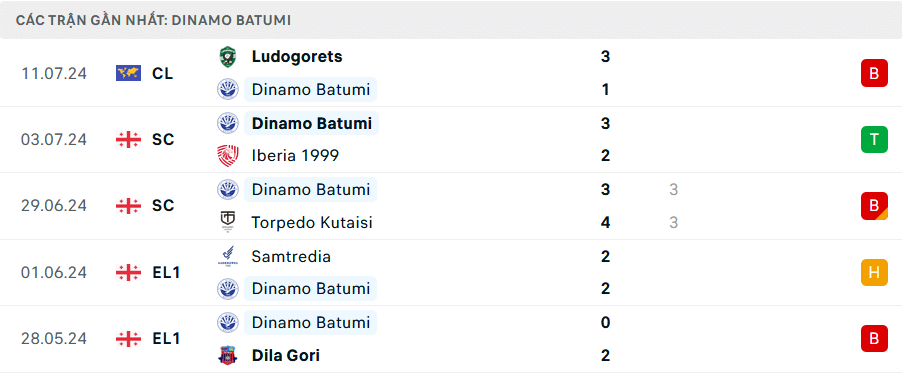Click the Torpedo Kutaisi team crest
Screen dimensions: 902x379
[x=228, y=222]
